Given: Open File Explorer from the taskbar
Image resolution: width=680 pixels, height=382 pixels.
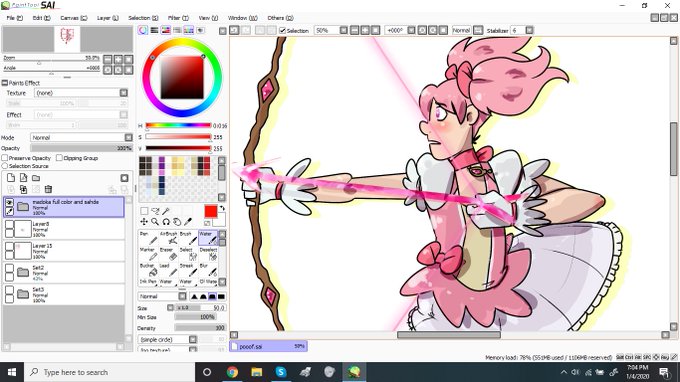Looking at the screenshot, I should click(256, 372).
